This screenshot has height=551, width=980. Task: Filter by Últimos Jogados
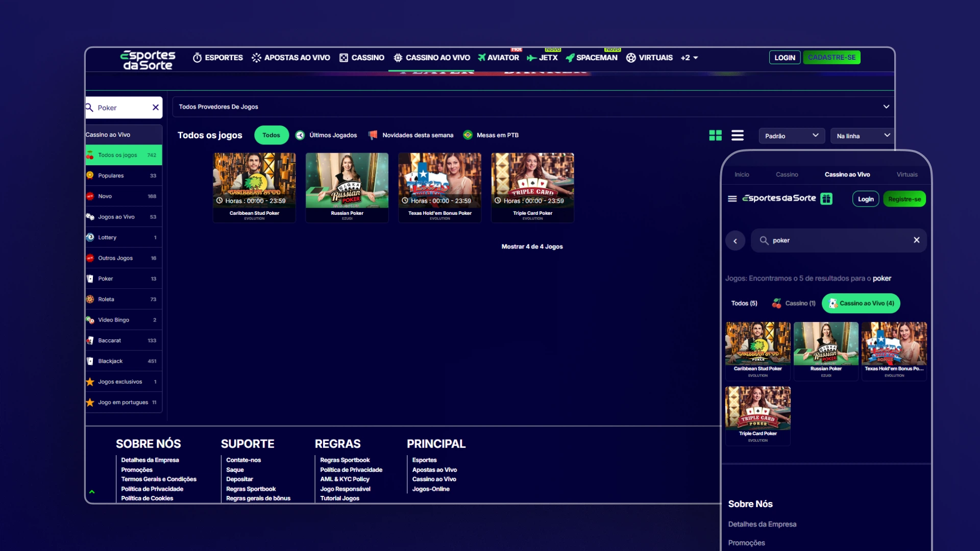tap(326, 135)
